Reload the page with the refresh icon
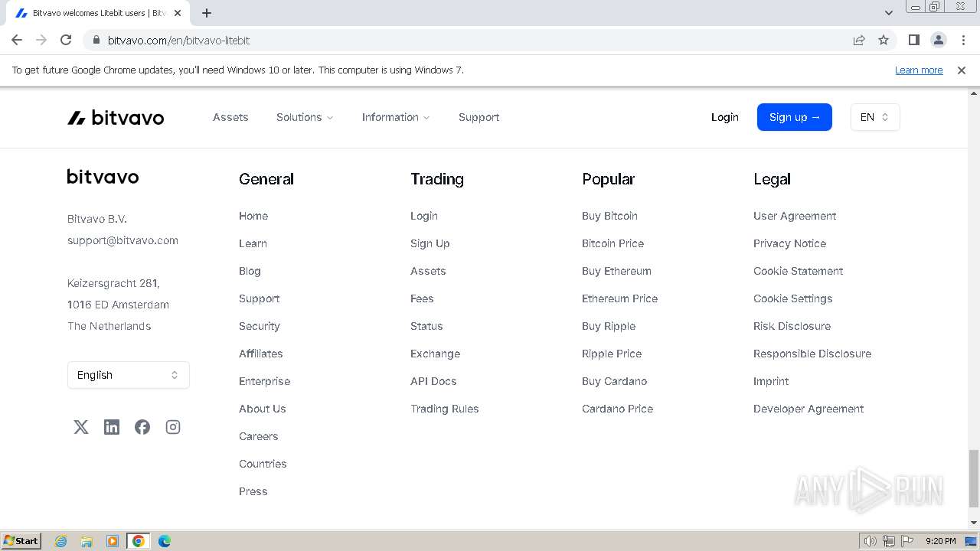This screenshot has height=551, width=980. [66, 40]
